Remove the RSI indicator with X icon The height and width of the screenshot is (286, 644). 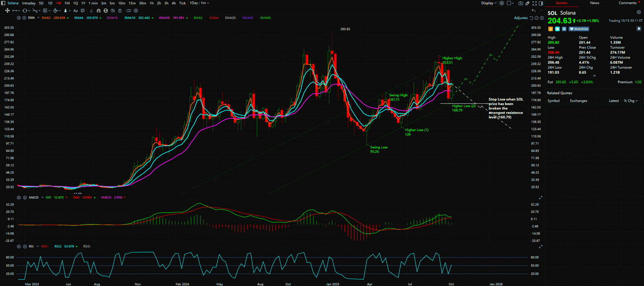click(25, 246)
